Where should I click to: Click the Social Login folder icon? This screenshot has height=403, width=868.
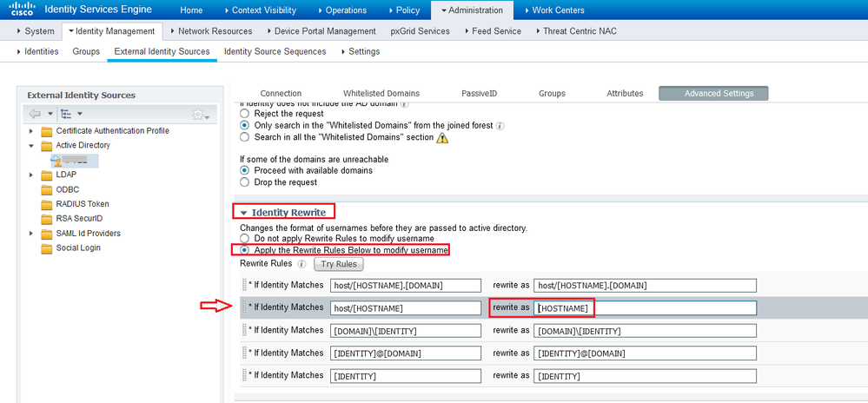click(47, 248)
